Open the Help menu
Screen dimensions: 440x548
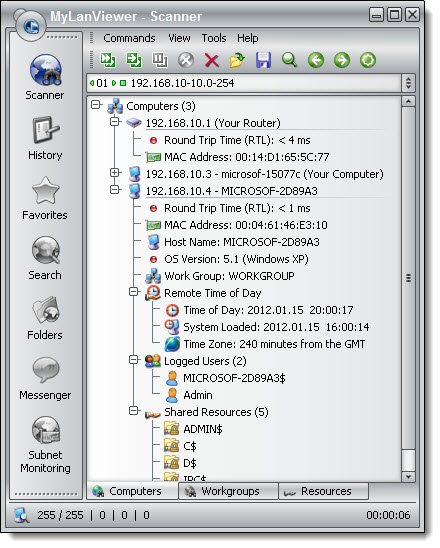(x=248, y=38)
